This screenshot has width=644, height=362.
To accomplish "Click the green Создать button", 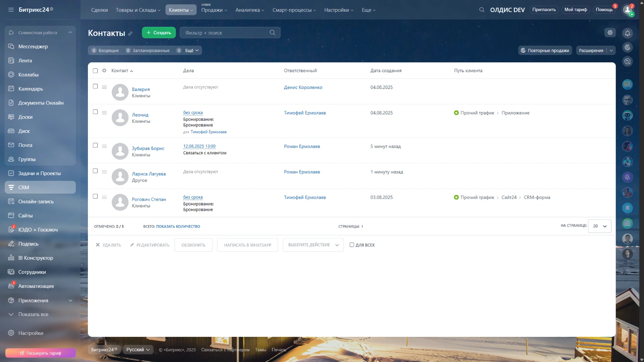I will tap(159, 33).
